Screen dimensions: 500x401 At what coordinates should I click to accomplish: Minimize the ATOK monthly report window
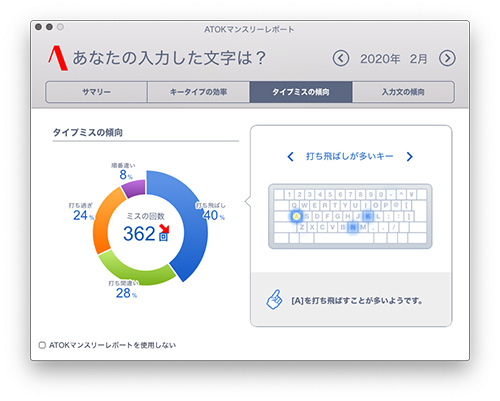point(49,27)
